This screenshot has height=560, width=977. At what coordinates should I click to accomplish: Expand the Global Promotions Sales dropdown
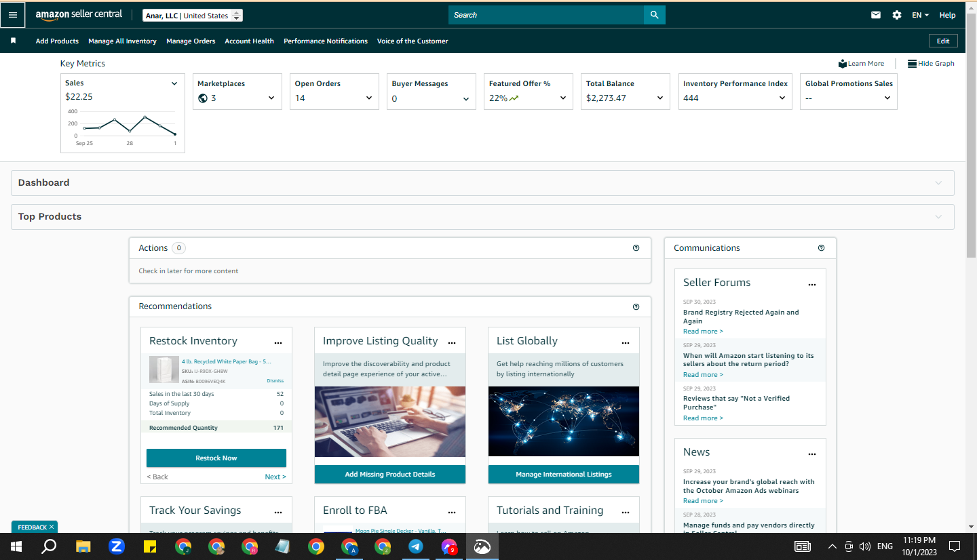click(x=887, y=98)
